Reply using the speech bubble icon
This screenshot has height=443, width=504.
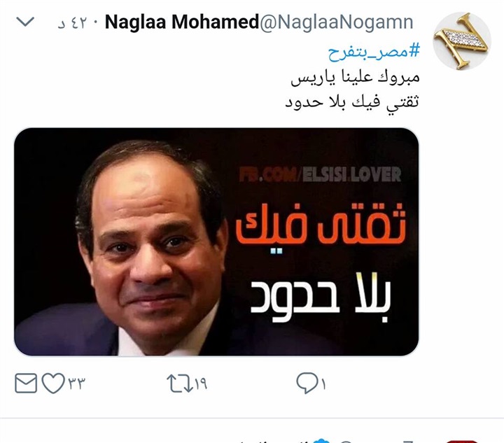point(307,383)
